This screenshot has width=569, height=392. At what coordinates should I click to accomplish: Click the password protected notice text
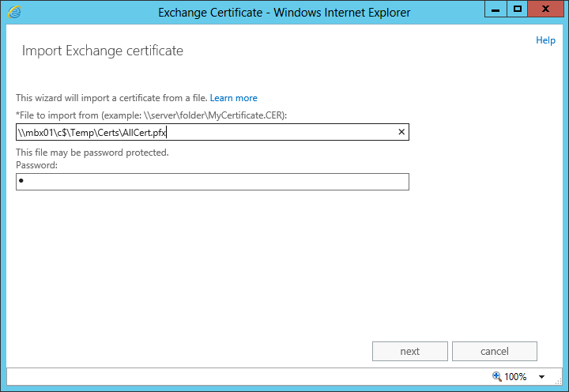point(92,153)
